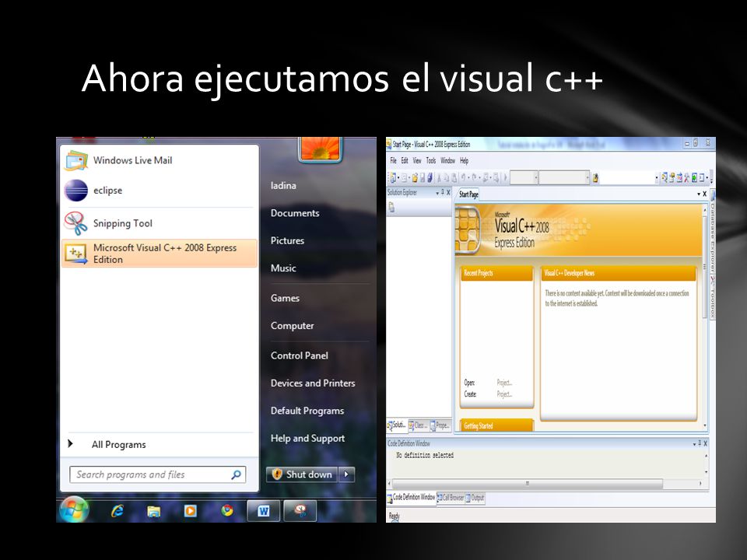Click the Save toolbar icon
The width and height of the screenshot is (747, 560).
click(423, 178)
